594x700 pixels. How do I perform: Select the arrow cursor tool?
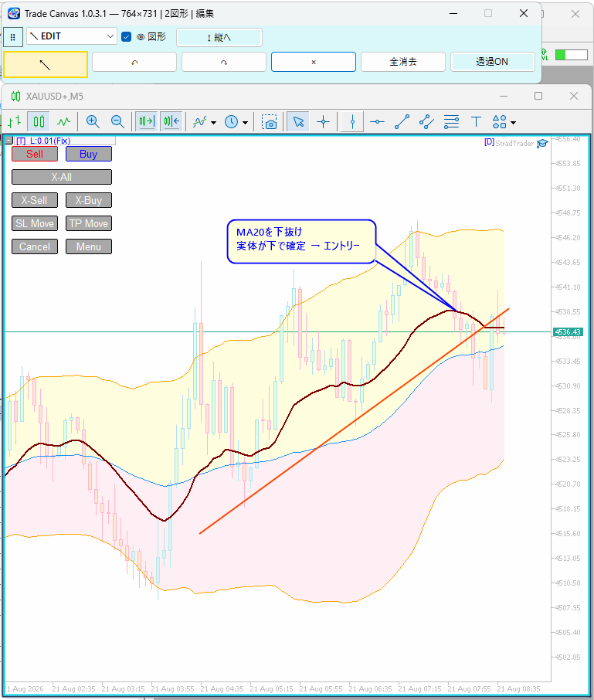[298, 121]
